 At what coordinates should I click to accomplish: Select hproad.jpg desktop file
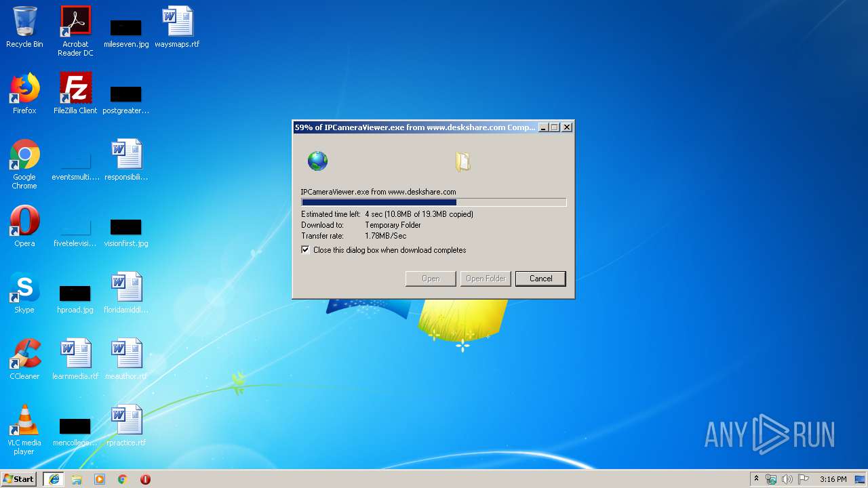[75, 298]
